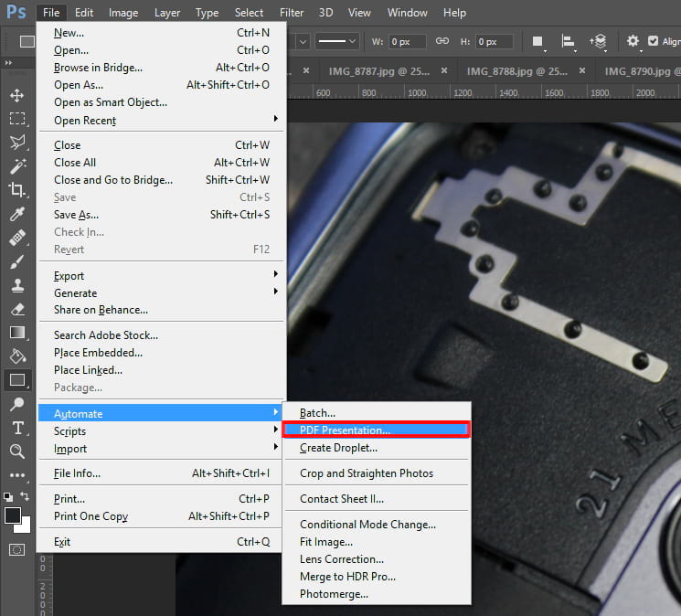Click the foreground color swatch

[13, 515]
